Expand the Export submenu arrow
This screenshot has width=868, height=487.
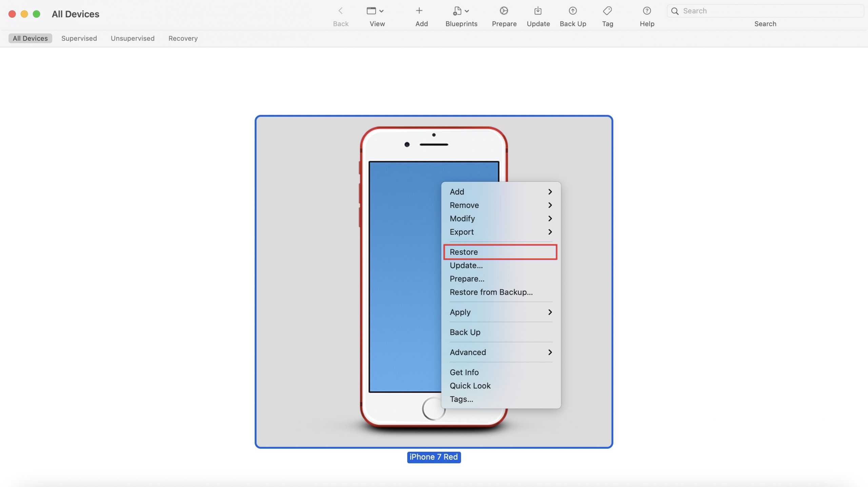(550, 232)
